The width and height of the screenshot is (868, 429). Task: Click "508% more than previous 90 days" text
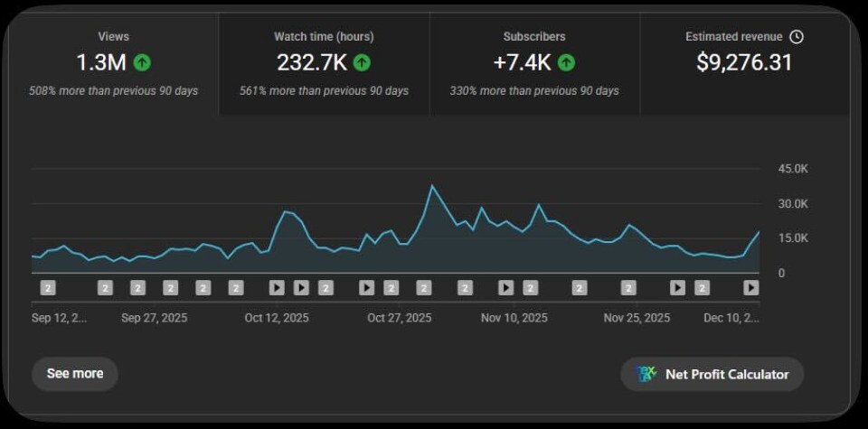[114, 90]
